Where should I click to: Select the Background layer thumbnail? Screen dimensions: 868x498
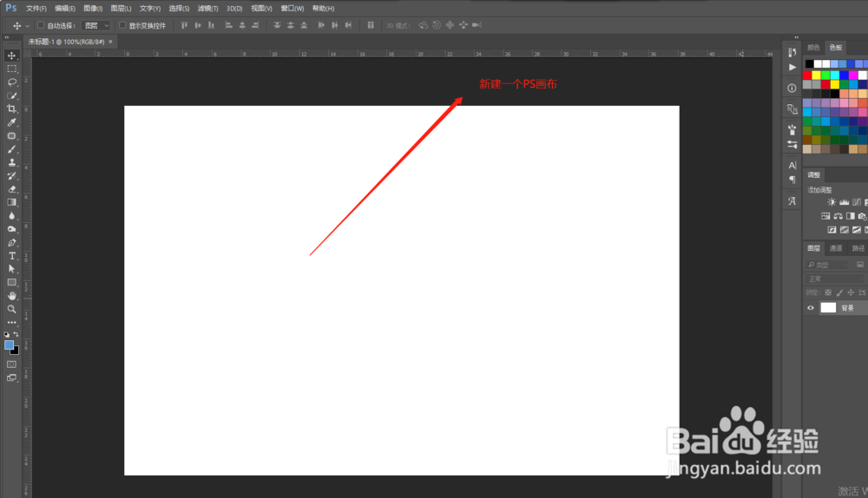coord(828,308)
